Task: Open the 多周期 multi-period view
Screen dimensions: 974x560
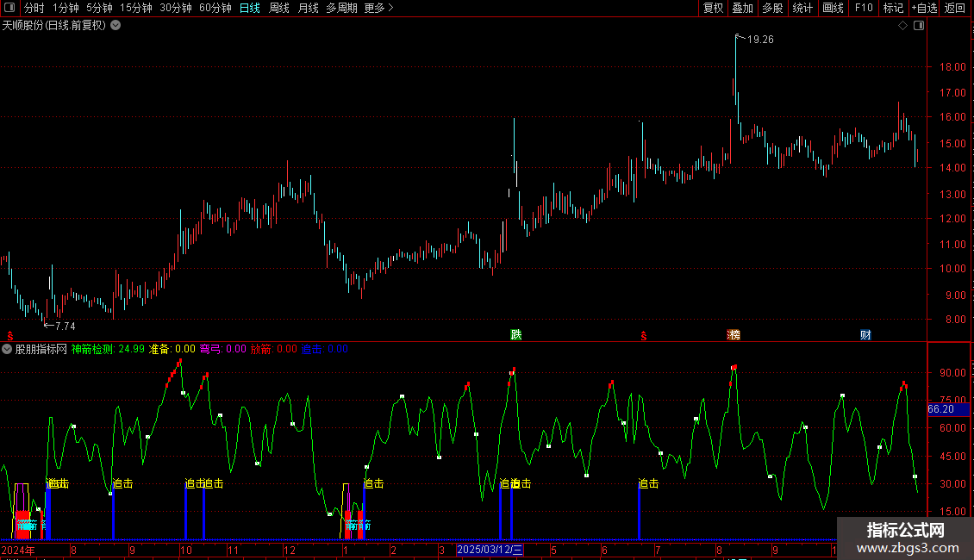Action: click(x=341, y=8)
